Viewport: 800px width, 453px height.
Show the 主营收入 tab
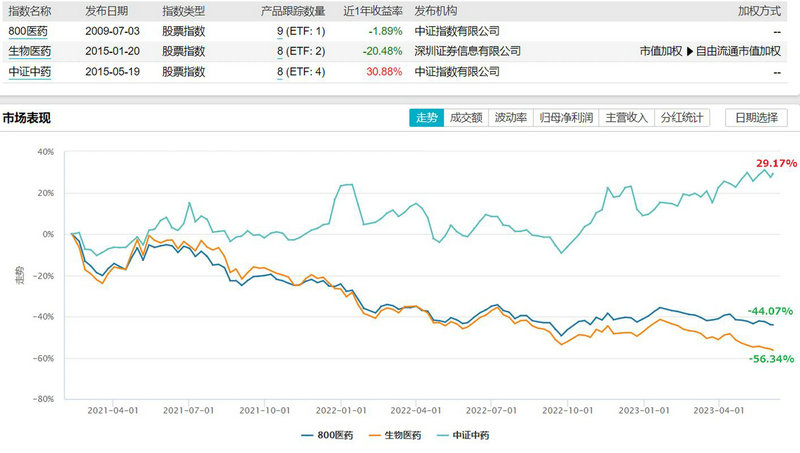click(x=628, y=118)
